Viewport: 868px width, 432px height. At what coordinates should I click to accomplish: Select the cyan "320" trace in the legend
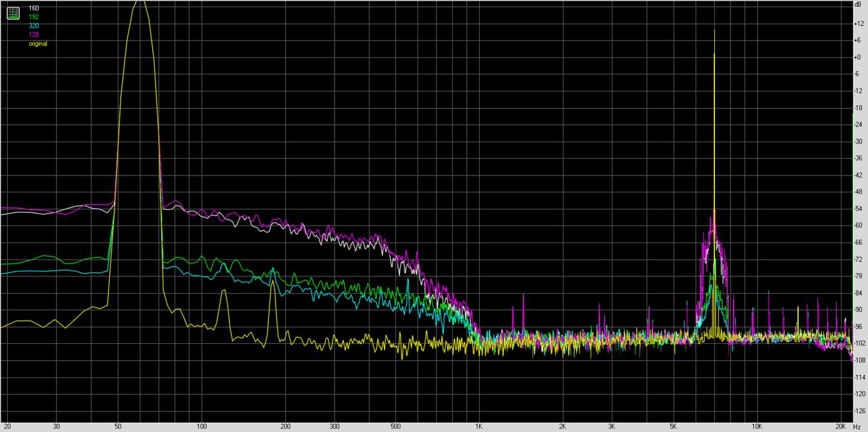click(x=34, y=26)
